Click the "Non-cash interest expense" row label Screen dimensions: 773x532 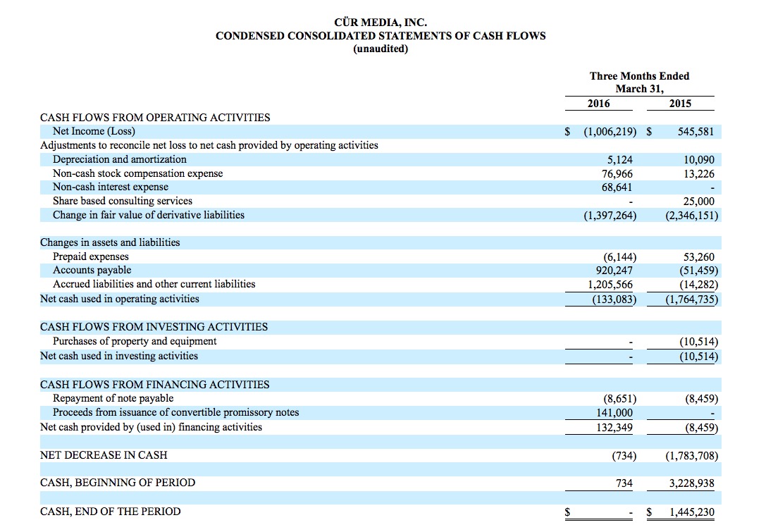point(111,187)
